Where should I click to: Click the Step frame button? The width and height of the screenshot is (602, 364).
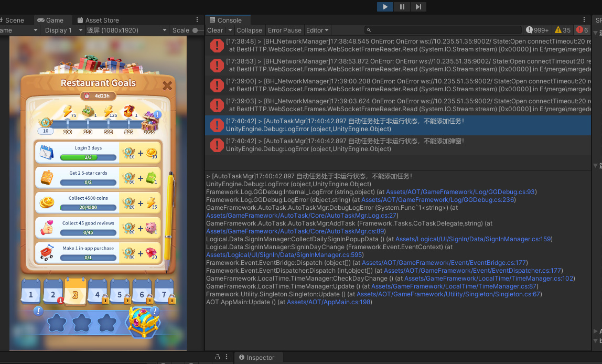pos(418,7)
